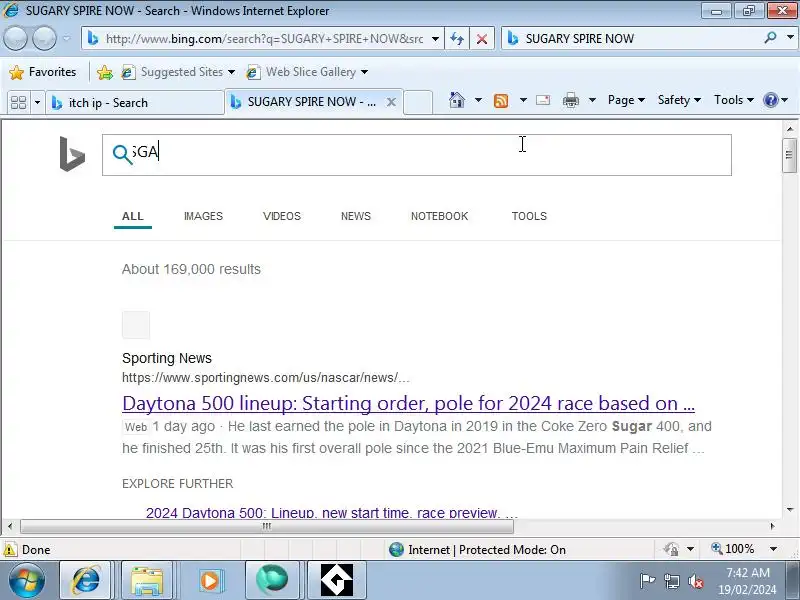Expand the feeds dropdown arrow
This screenshot has width=800, height=600.
523,100
